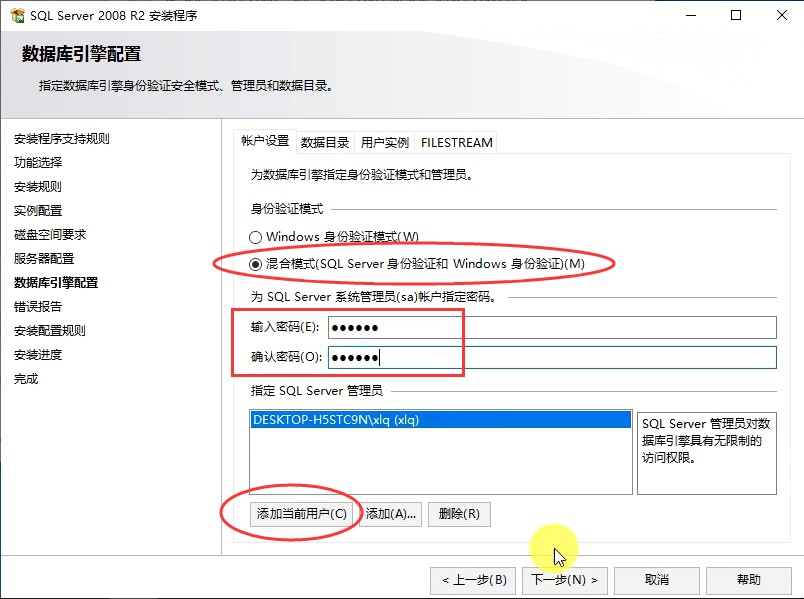Click 功能选择 step in sidebar
Image resolution: width=804 pixels, height=599 pixels.
pyautogui.click(x=38, y=163)
